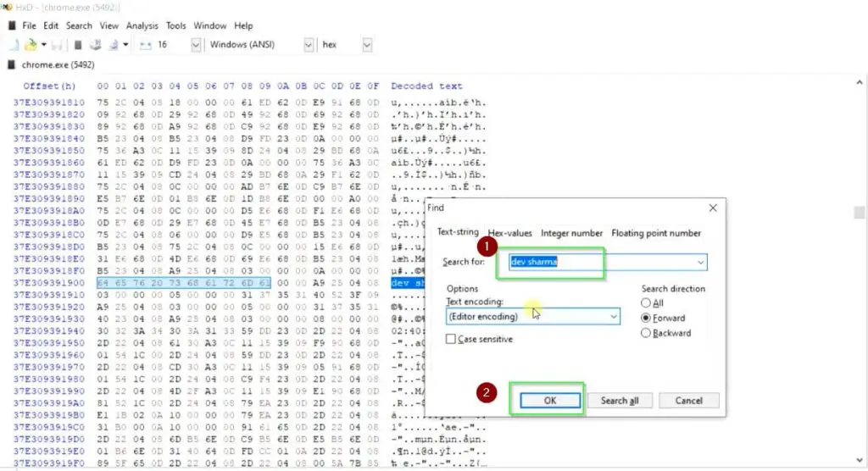Click the chrome.exe (5492) tab chip icon

(11, 64)
